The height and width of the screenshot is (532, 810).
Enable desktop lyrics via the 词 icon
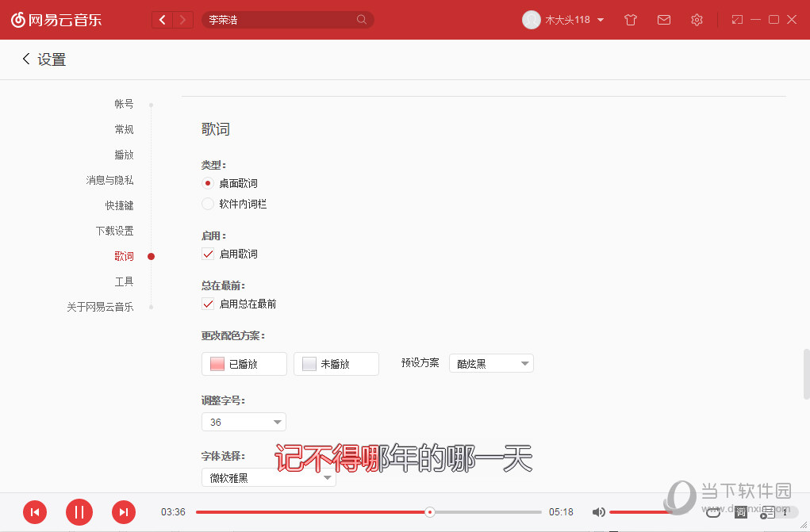740,512
